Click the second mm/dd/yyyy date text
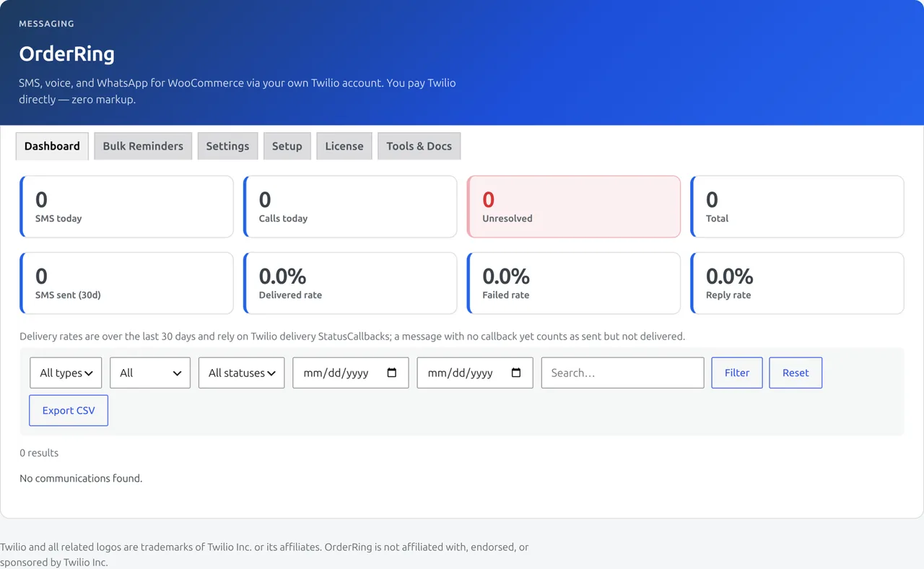 [461, 373]
